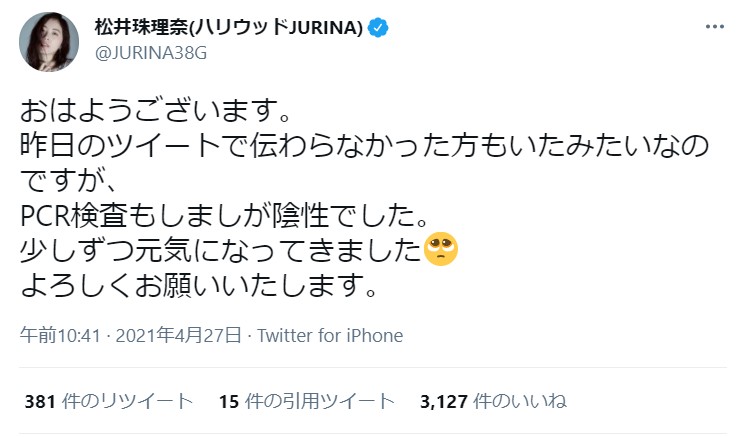Click the 381 retweet count number

39,402
